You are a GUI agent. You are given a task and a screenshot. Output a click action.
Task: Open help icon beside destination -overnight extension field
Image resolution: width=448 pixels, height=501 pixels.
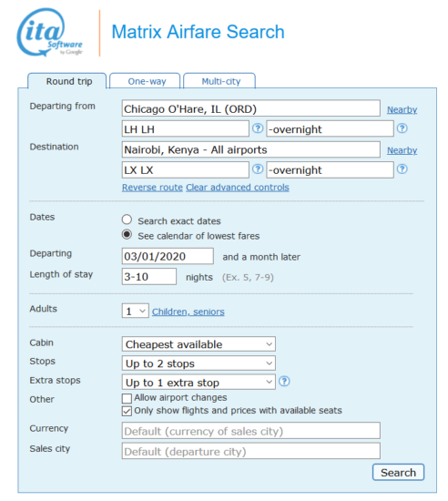tap(402, 169)
